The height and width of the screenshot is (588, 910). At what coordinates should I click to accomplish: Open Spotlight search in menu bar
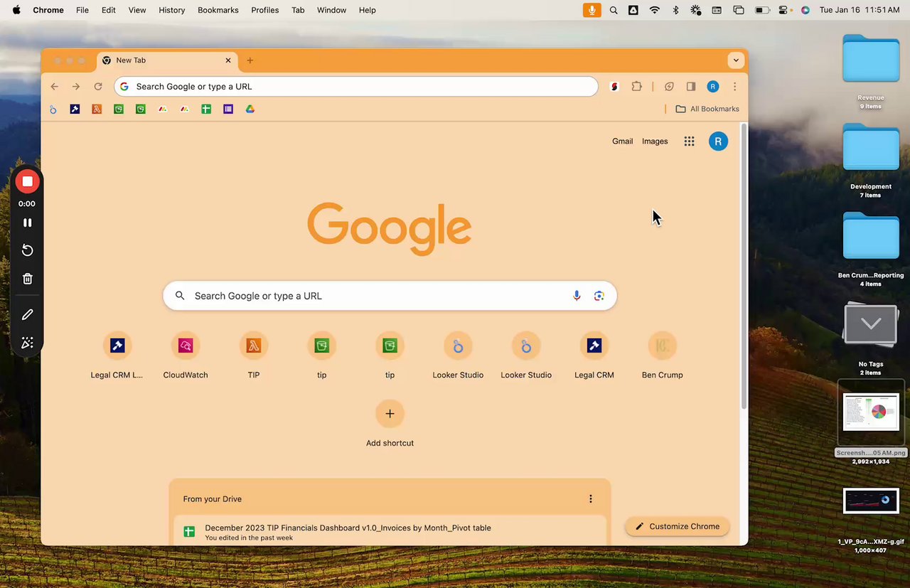pyautogui.click(x=614, y=10)
